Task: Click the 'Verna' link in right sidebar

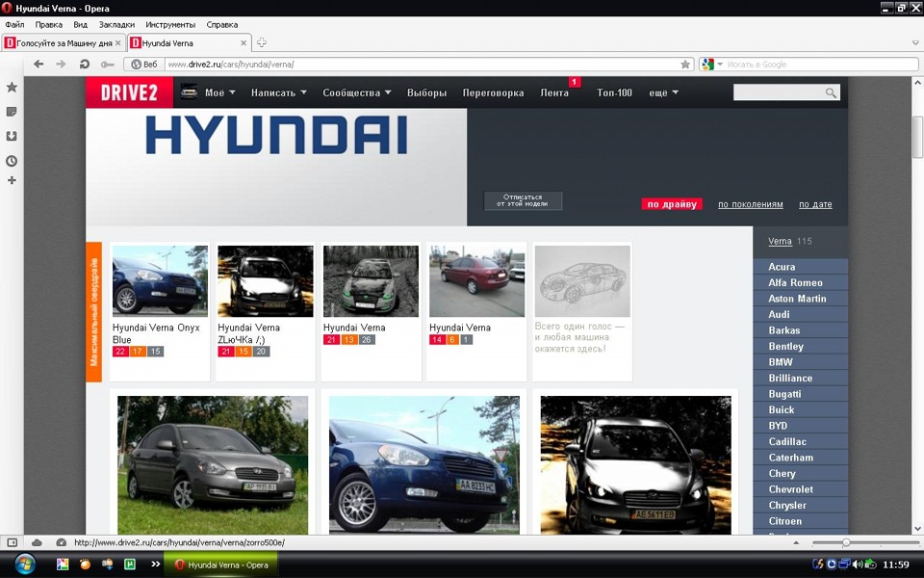Action: click(x=780, y=241)
